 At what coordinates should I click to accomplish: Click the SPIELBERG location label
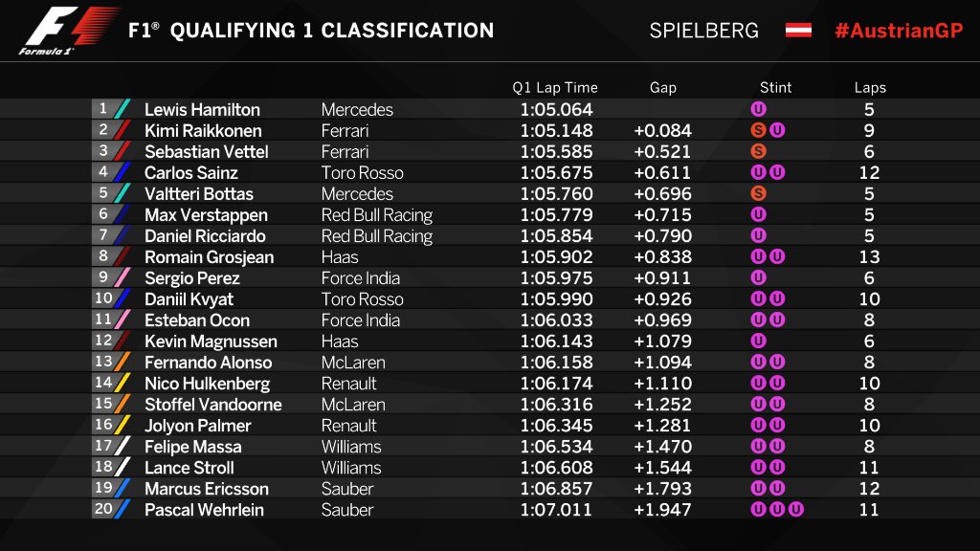pos(703,31)
